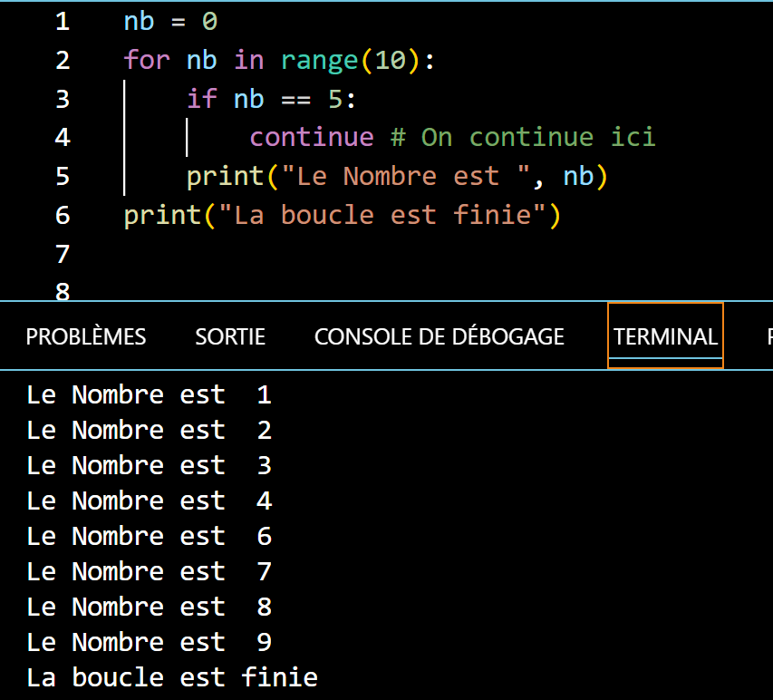The height and width of the screenshot is (700, 773).
Task: Click the TERMINAL tab
Action: 665,337
